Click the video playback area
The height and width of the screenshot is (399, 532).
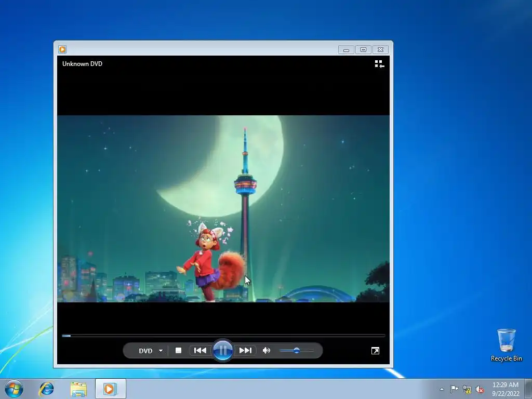pyautogui.click(x=223, y=209)
